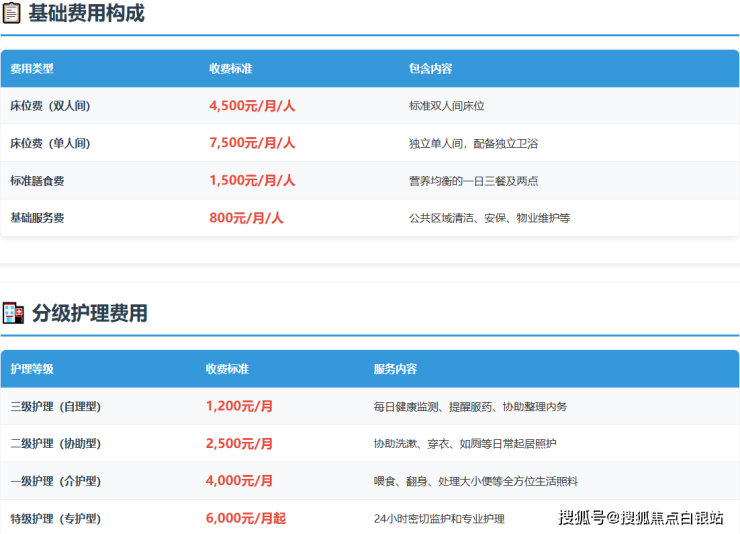The image size is (740, 534).
Task: Click the 基础费用构成 section heading
Action: [86, 14]
